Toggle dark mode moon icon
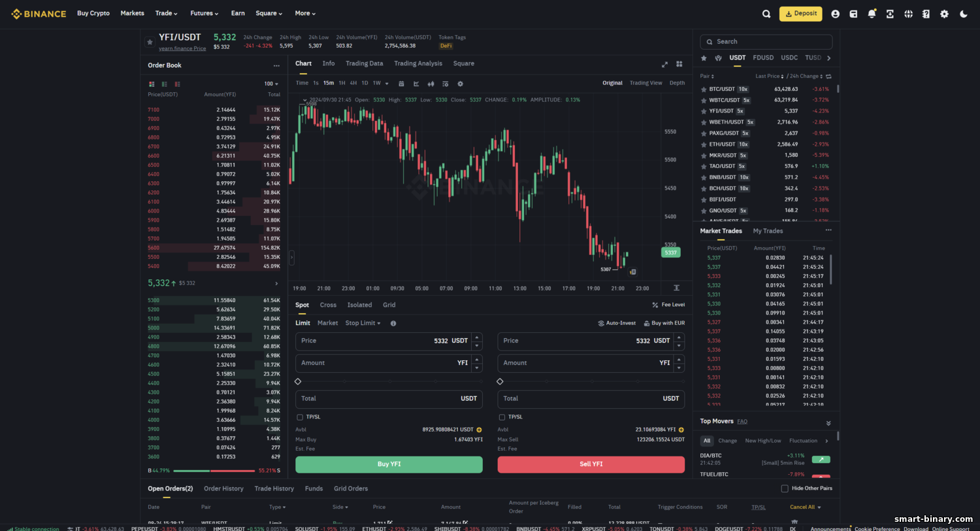 click(963, 14)
